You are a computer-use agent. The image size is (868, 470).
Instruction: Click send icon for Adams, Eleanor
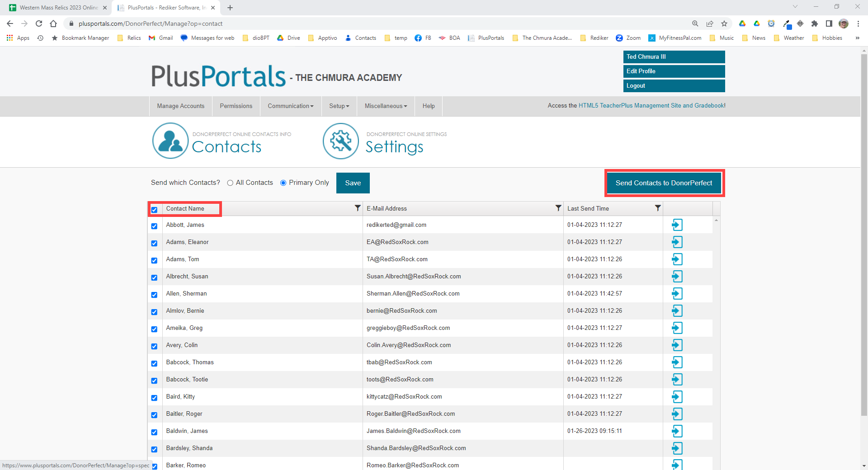(677, 242)
